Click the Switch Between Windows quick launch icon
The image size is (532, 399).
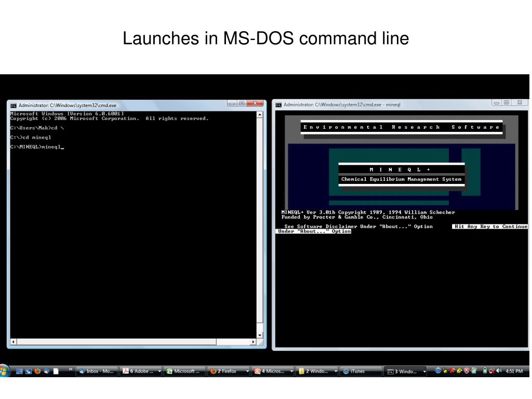29,371
